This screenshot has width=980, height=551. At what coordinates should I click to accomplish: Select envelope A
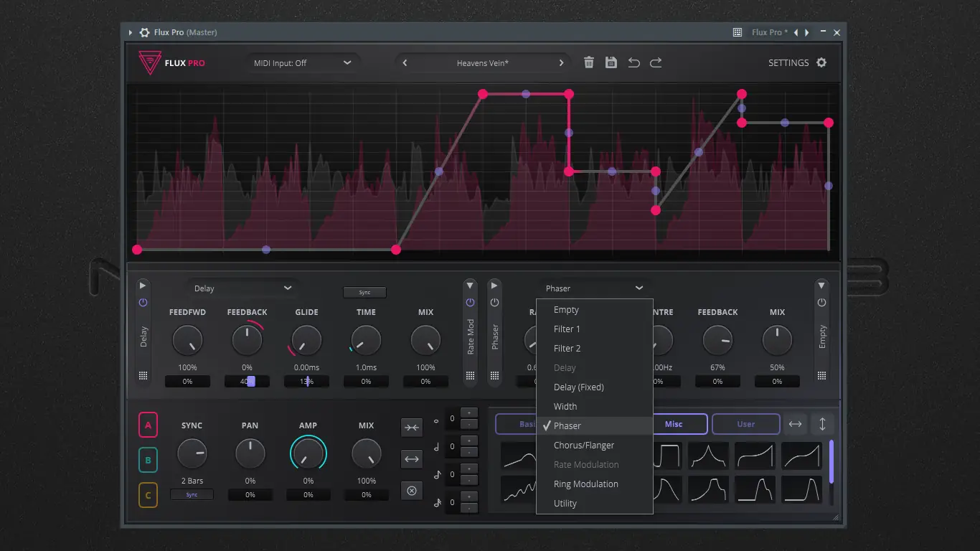(x=148, y=425)
